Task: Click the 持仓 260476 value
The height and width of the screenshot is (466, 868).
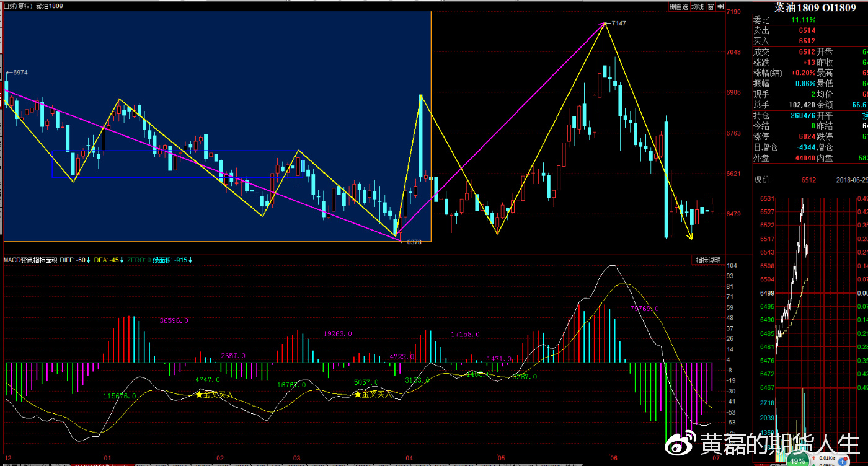Action: click(802, 115)
